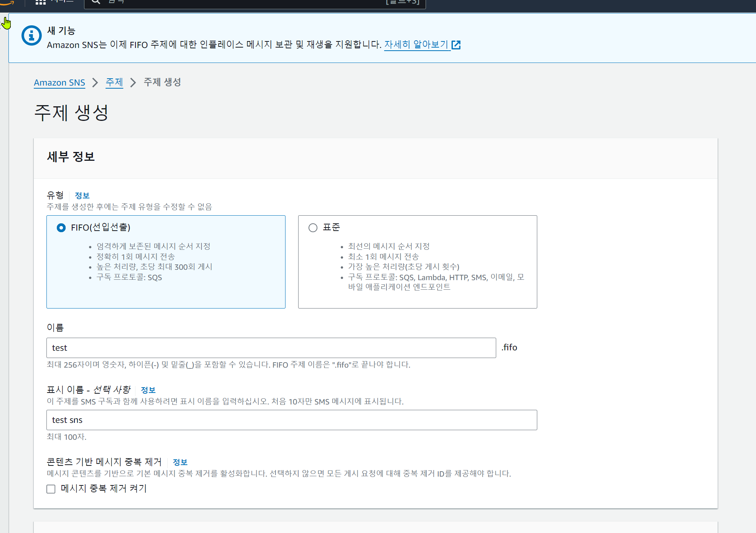
Task: Enable 메시지 중복 제거 켜기 checkbox
Action: tap(51, 489)
